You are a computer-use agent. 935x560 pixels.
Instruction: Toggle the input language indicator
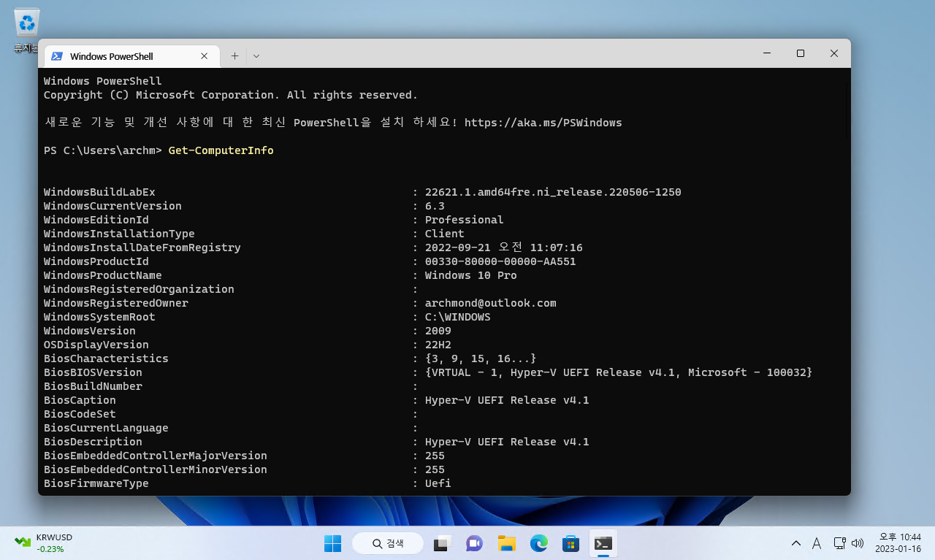[817, 543]
